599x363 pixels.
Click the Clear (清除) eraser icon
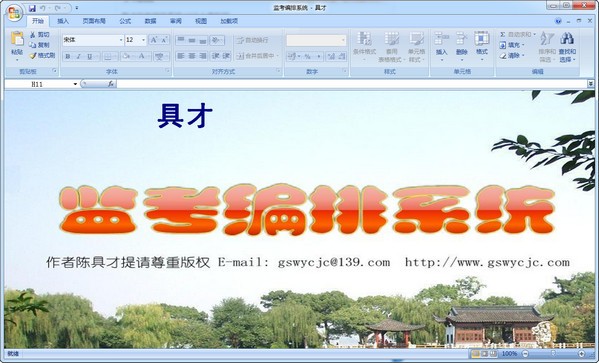click(x=503, y=56)
